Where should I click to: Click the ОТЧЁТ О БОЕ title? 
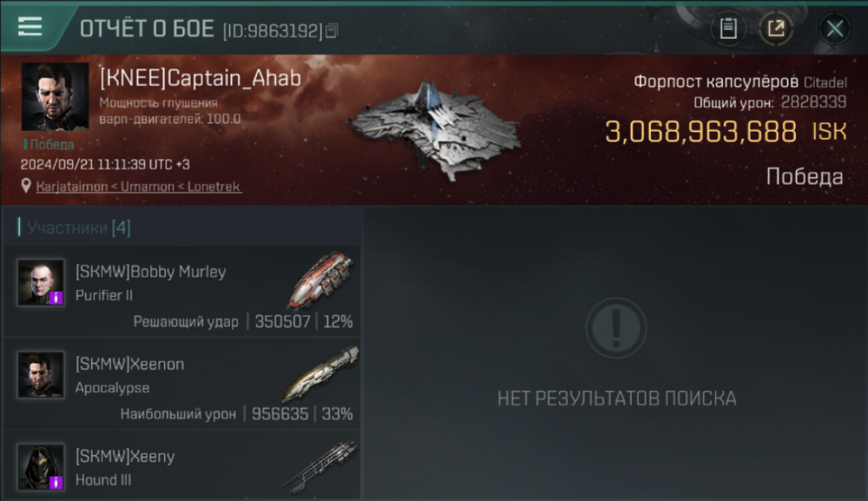(x=147, y=29)
